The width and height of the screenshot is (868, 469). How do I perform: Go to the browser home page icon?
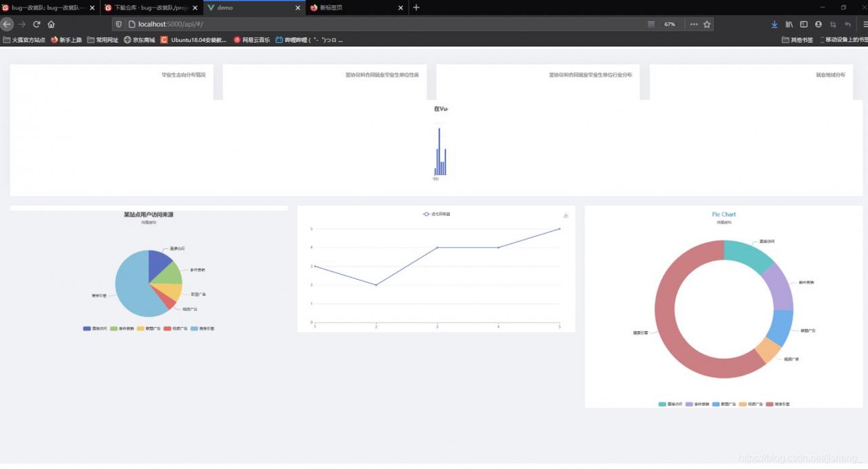pyautogui.click(x=52, y=24)
